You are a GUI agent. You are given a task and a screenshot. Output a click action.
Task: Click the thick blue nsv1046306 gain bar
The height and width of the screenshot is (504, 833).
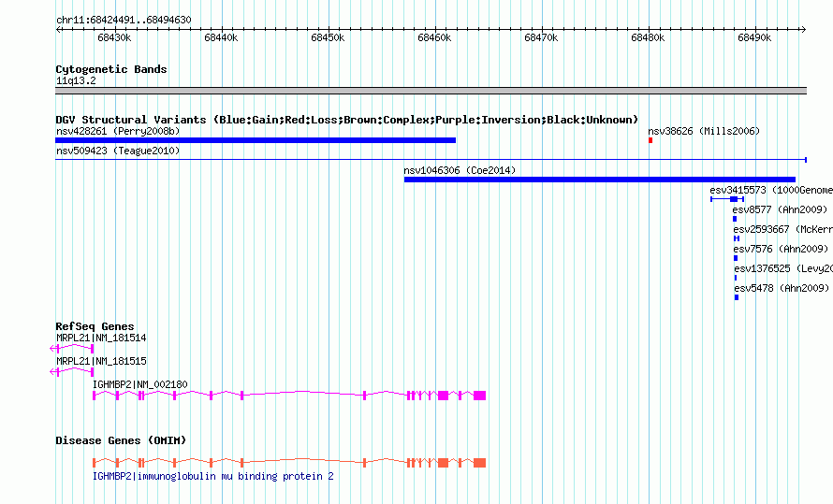[x=600, y=180]
